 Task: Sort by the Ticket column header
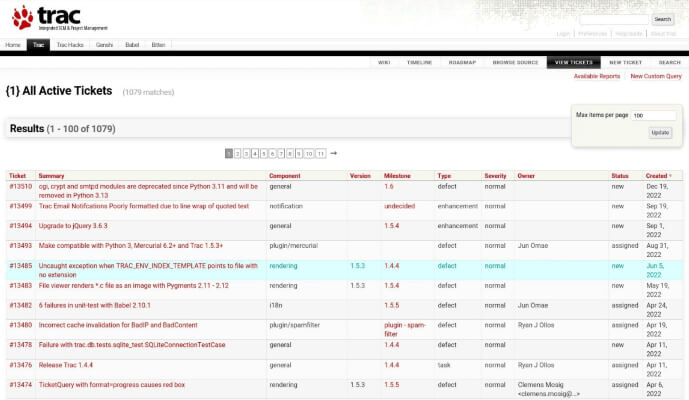coord(18,176)
